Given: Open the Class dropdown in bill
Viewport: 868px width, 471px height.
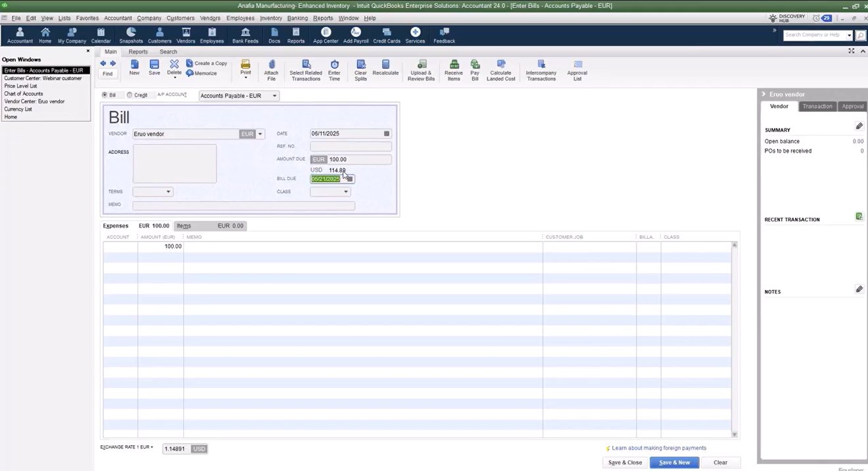Looking at the screenshot, I should click(x=346, y=192).
